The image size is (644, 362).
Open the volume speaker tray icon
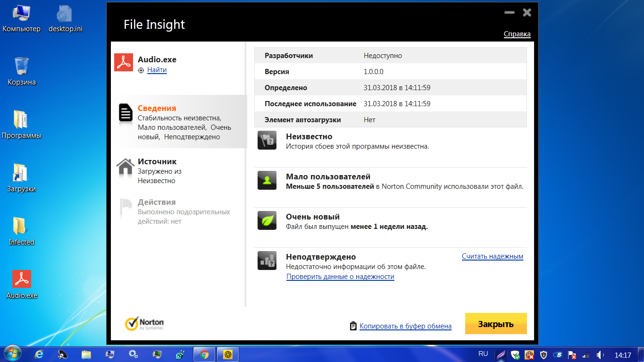[x=601, y=354]
